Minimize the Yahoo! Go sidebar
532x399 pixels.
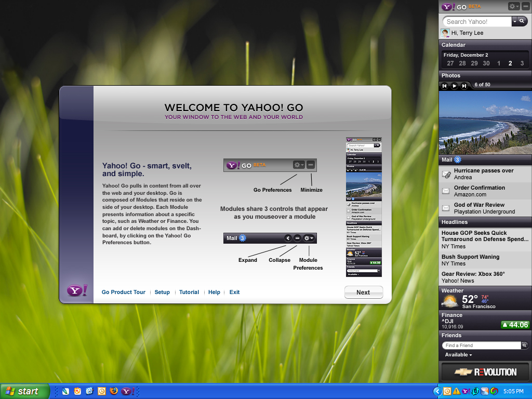(525, 6)
